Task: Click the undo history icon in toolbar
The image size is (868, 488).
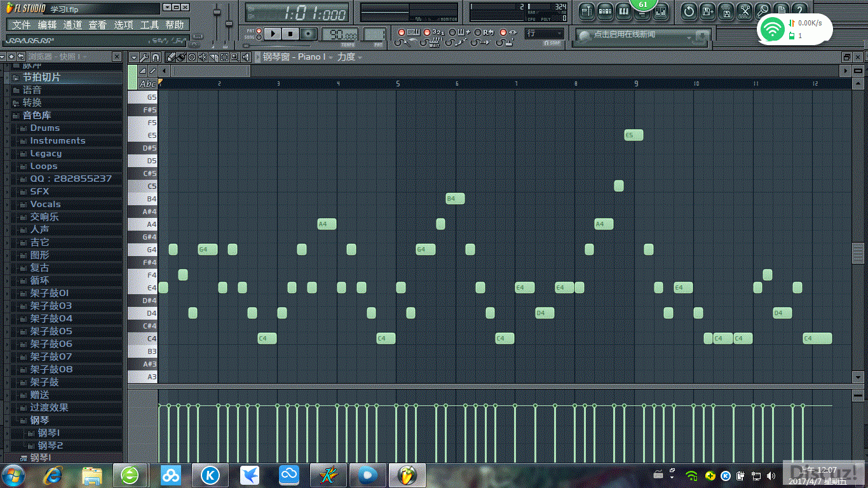Action: point(689,11)
